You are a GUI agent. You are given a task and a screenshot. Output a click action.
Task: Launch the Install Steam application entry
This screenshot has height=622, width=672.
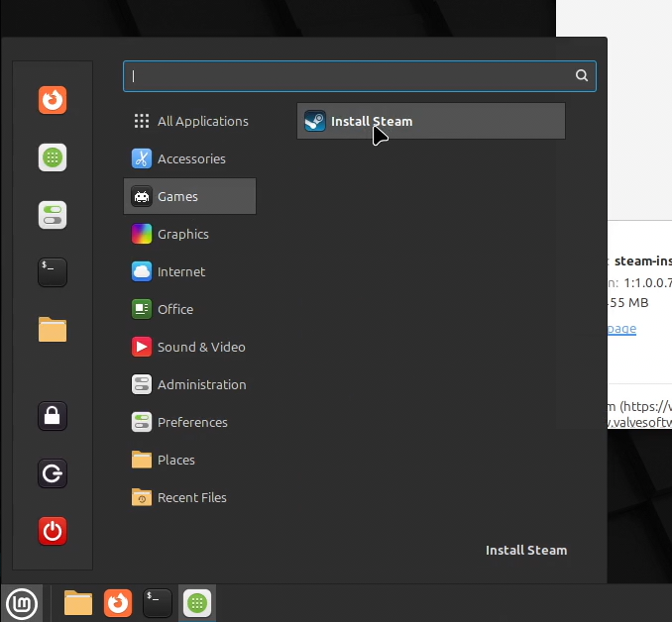pos(431,121)
